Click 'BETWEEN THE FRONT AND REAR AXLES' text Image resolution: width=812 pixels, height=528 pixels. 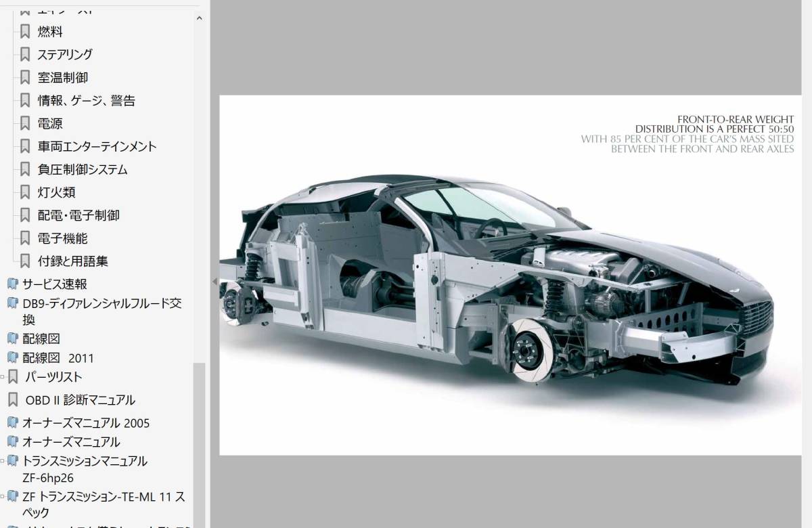(702, 149)
